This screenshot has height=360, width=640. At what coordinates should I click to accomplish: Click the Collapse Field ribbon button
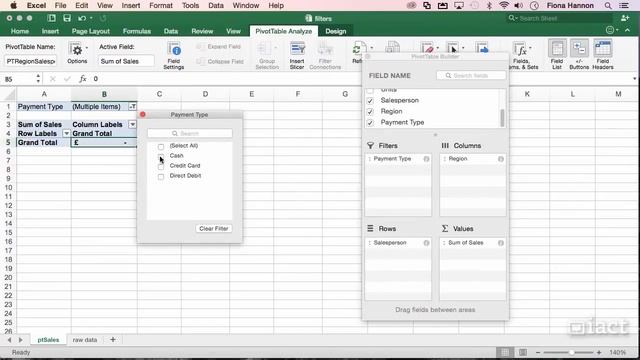pyautogui.click(x=220, y=61)
